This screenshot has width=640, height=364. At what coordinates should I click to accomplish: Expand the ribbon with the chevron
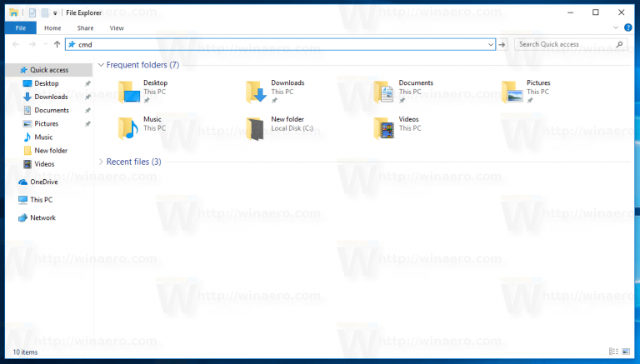(x=614, y=27)
